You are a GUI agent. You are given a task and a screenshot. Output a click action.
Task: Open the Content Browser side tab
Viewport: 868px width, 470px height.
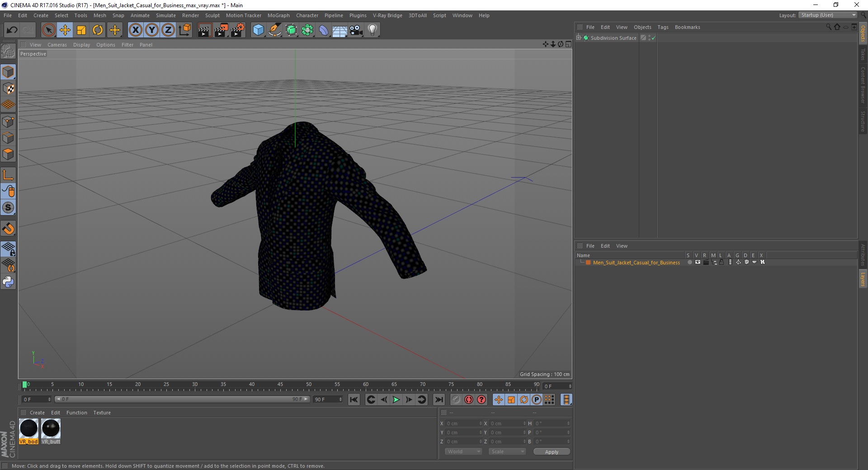pyautogui.click(x=863, y=85)
